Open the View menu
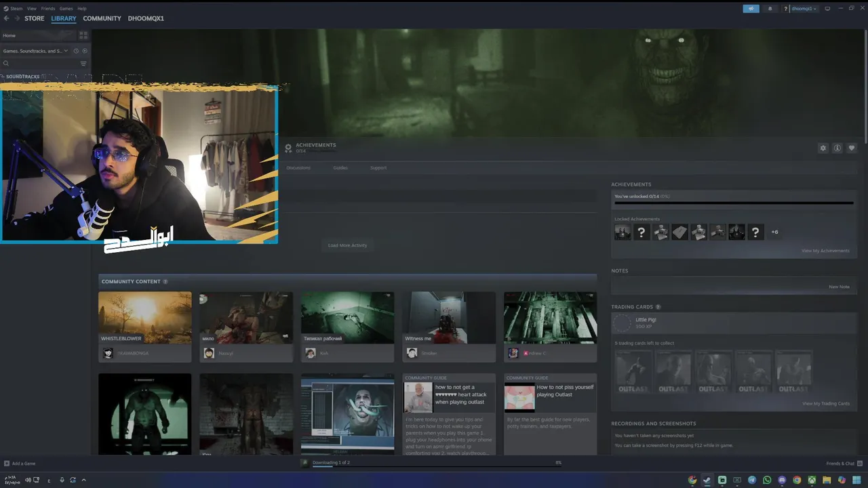The image size is (868, 488). click(x=32, y=9)
